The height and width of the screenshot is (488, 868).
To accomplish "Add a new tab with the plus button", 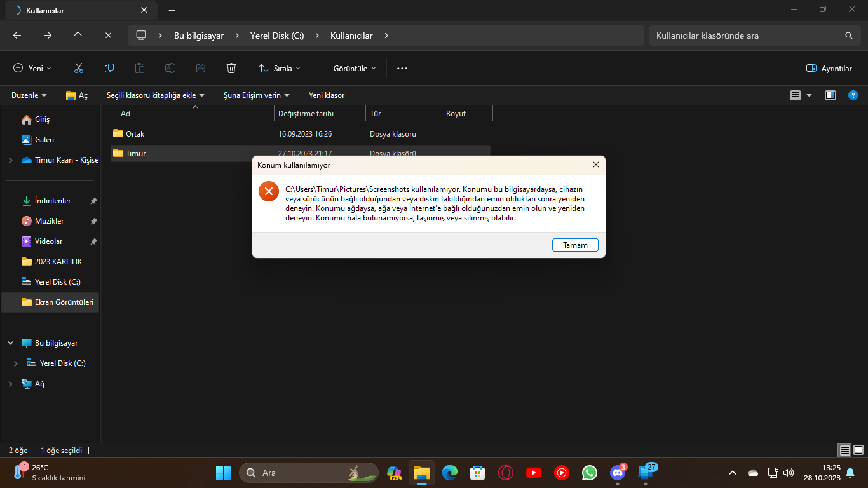I will [172, 10].
